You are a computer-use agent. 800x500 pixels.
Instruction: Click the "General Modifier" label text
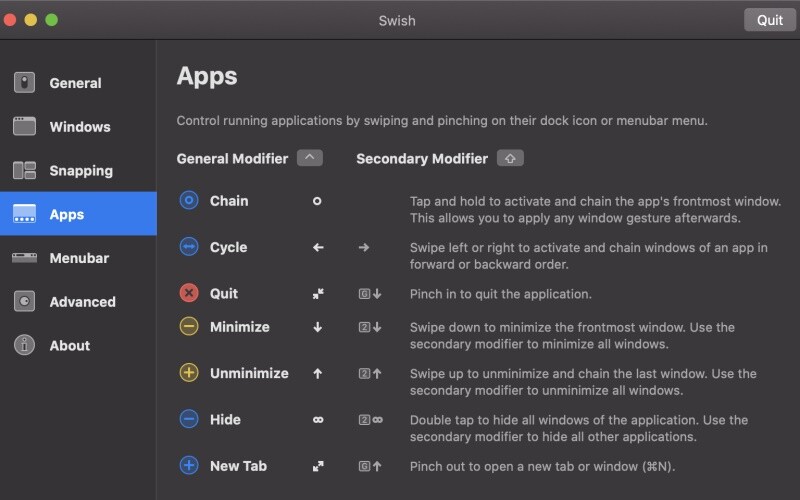[x=232, y=159]
